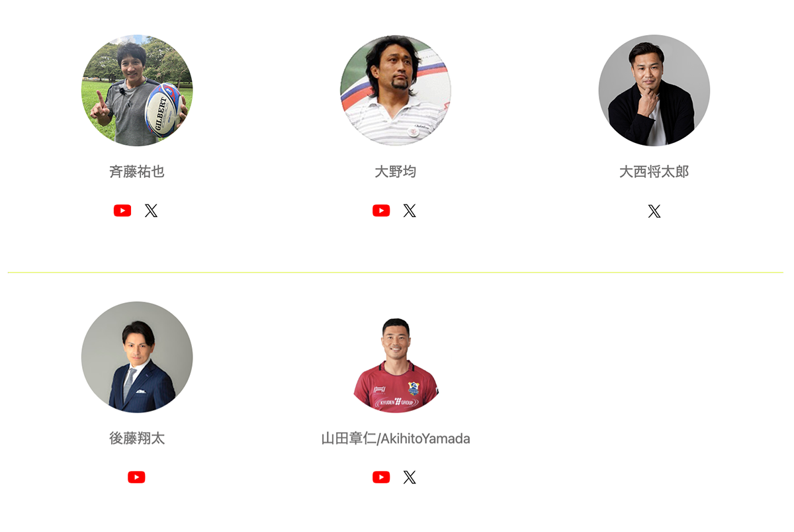Select the name 山田章仁/AkihitoYamada
The width and height of the screenshot is (794, 532).
click(x=396, y=439)
